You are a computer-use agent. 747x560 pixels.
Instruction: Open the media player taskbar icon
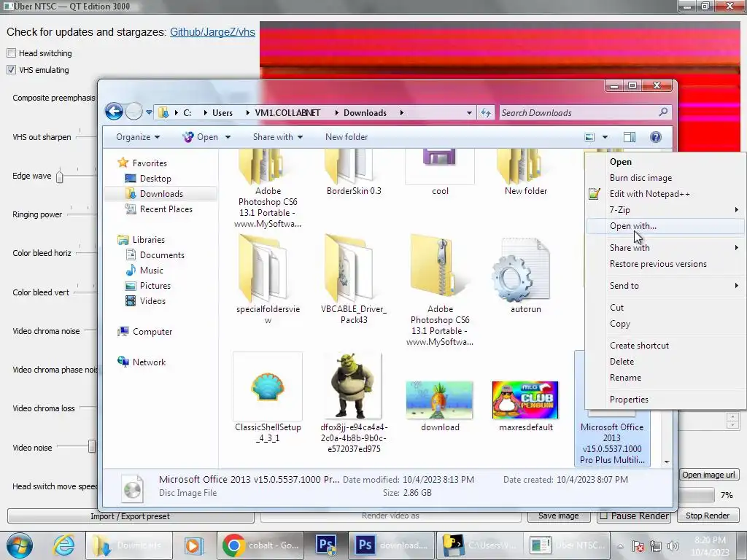(x=193, y=545)
